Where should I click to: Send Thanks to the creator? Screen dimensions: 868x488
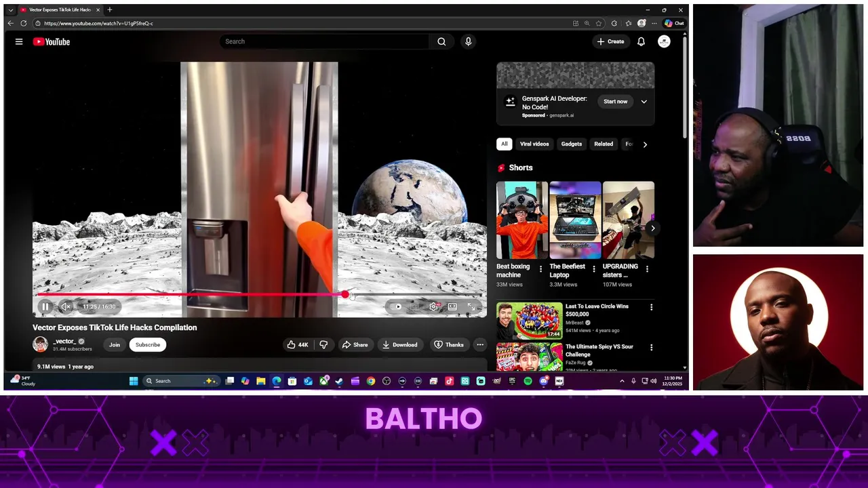click(449, 344)
